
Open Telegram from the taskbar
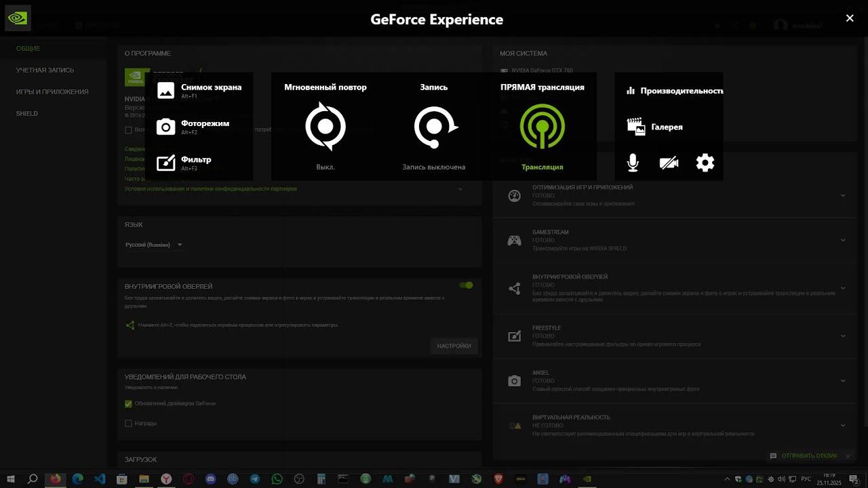254,479
